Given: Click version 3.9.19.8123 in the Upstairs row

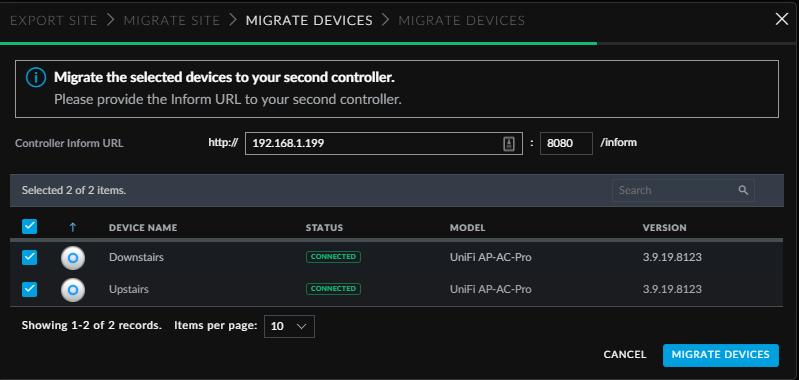Looking at the screenshot, I should coord(672,289).
